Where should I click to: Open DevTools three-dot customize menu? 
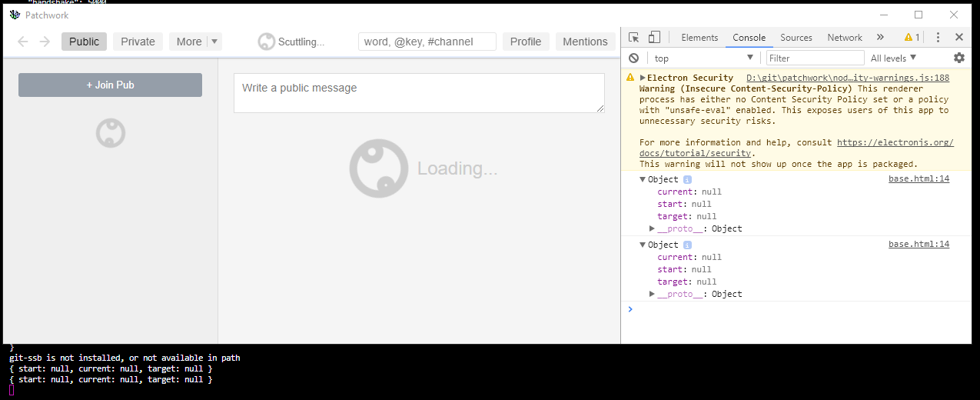coord(938,37)
